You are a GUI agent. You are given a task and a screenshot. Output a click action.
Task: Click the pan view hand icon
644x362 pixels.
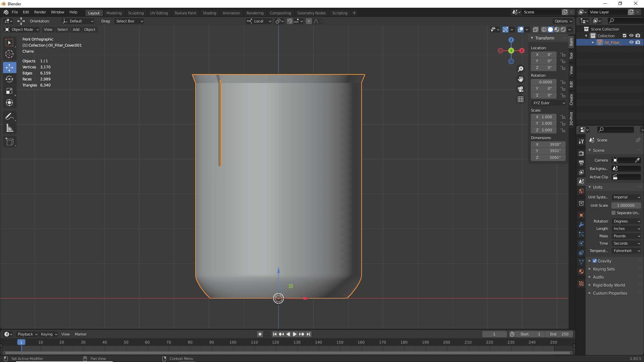(521, 79)
